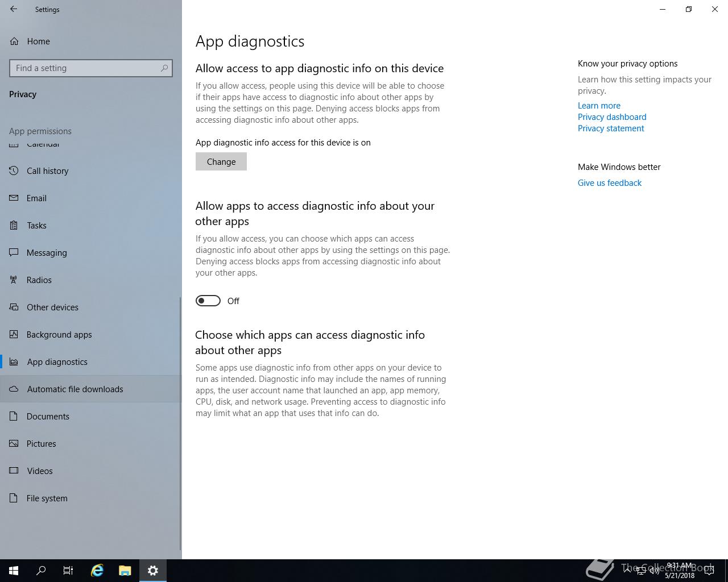Open Call history privacy settings

[91, 171]
